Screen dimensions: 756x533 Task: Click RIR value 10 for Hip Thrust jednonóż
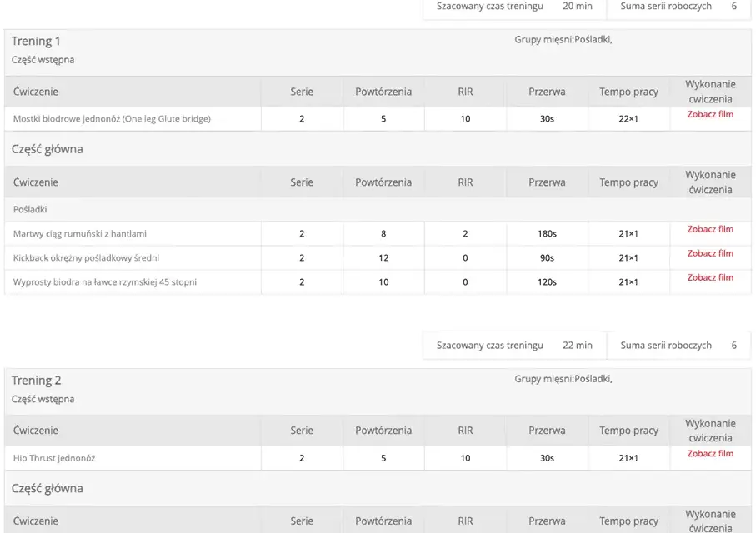(x=465, y=458)
